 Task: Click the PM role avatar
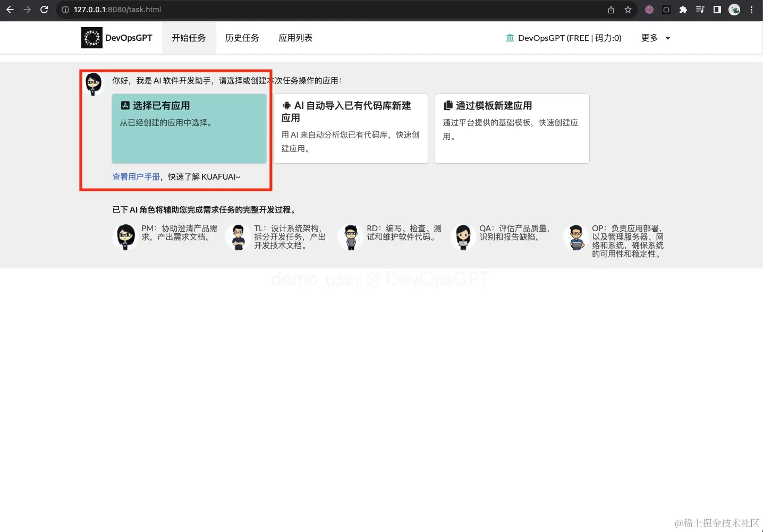(x=126, y=237)
